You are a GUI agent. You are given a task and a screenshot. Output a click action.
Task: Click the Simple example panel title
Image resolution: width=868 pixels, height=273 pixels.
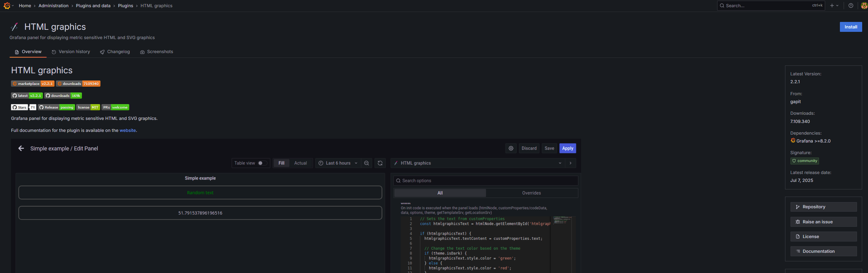200,178
